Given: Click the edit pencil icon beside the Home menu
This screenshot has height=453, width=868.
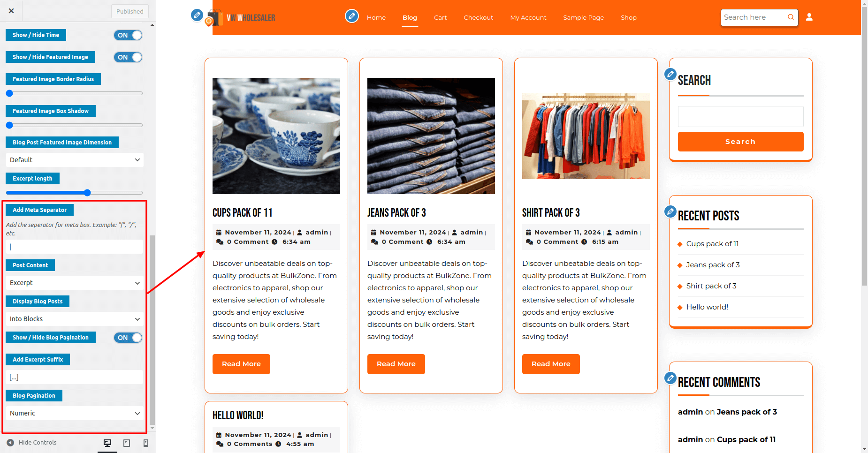Looking at the screenshot, I should coord(352,16).
